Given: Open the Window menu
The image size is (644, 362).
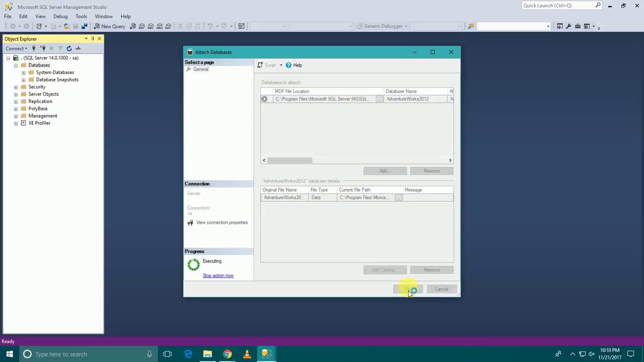Looking at the screenshot, I should click(104, 16).
